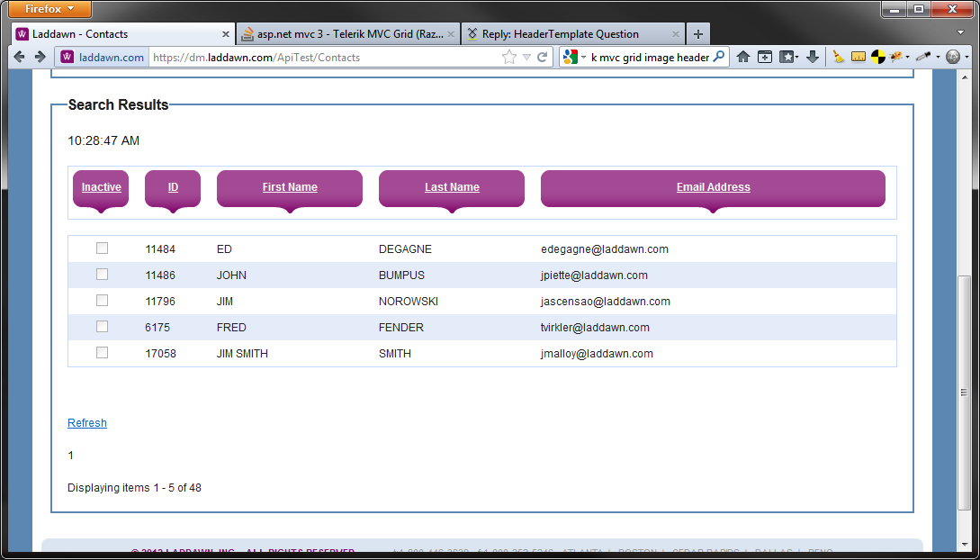This screenshot has height=560, width=980.
Task: Open the Firebug icon dropdown arrow
Action: (x=907, y=58)
